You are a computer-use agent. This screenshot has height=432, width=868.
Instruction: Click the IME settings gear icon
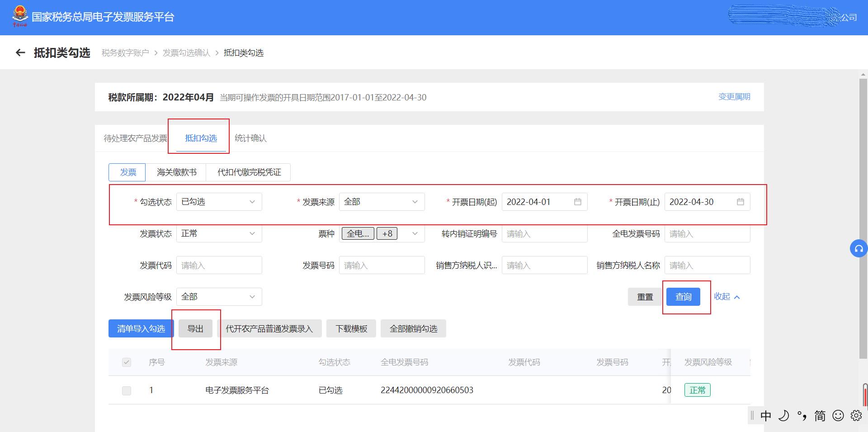(x=856, y=415)
